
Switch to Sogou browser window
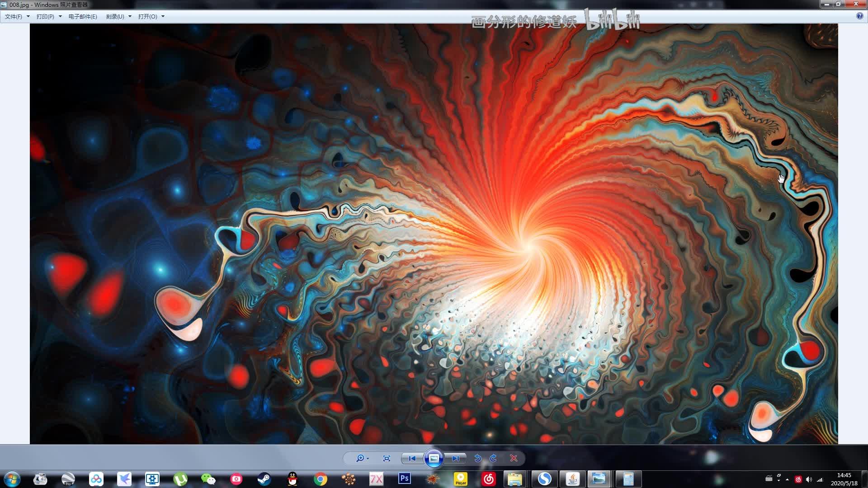point(544,479)
